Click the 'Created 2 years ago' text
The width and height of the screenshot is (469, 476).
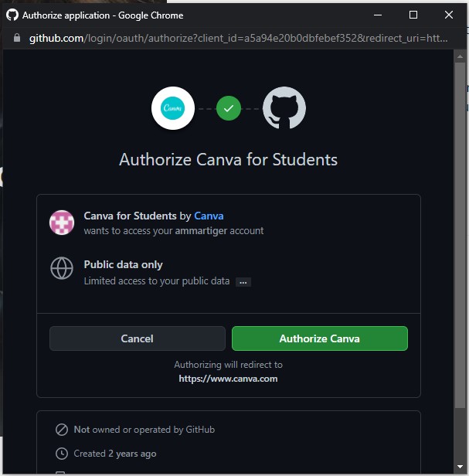click(x=115, y=454)
